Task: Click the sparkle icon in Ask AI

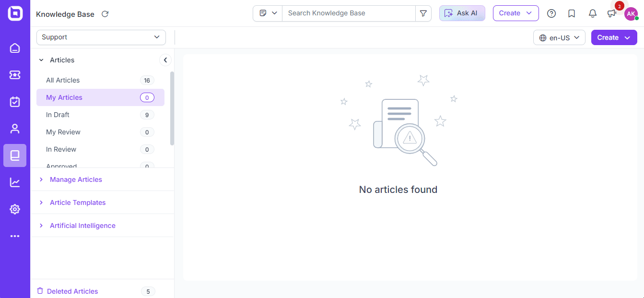Action: (x=449, y=13)
